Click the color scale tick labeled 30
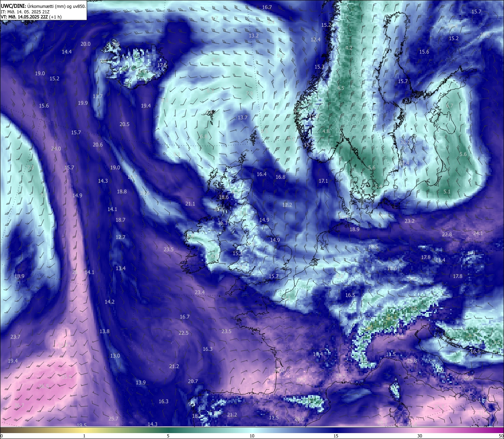This screenshot has height=439, width=504. click(420, 436)
